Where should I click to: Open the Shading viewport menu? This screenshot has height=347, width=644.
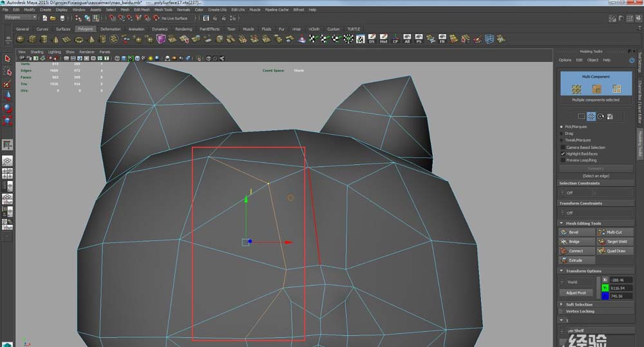tap(37, 52)
